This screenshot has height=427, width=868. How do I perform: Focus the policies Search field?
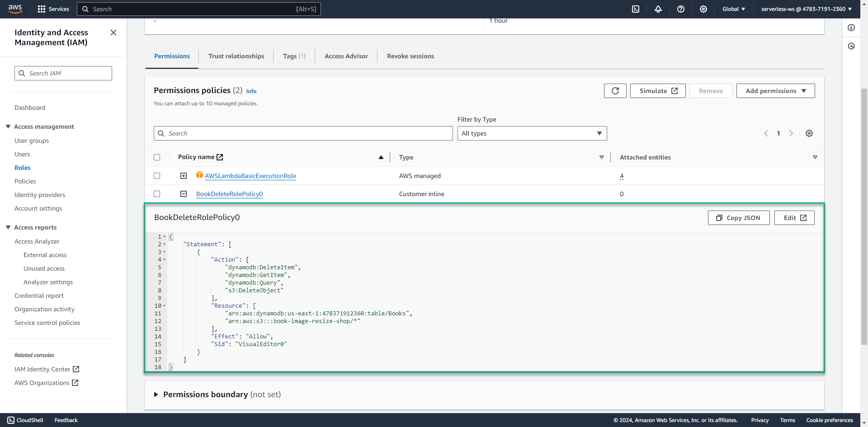point(303,133)
